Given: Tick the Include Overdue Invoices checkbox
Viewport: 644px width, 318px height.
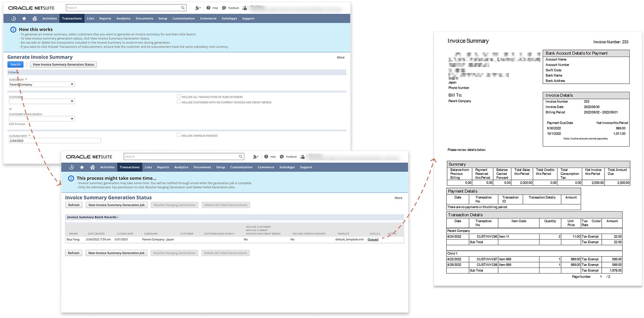Looking at the screenshot, I should pyautogui.click(x=179, y=135).
